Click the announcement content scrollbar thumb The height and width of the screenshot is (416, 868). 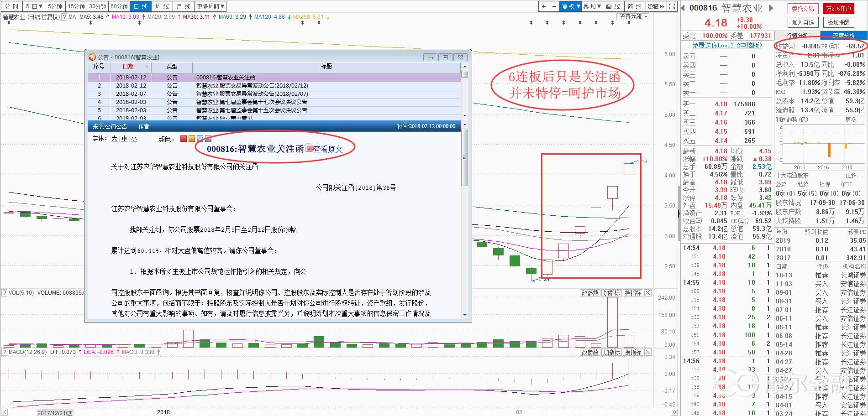(x=465, y=157)
